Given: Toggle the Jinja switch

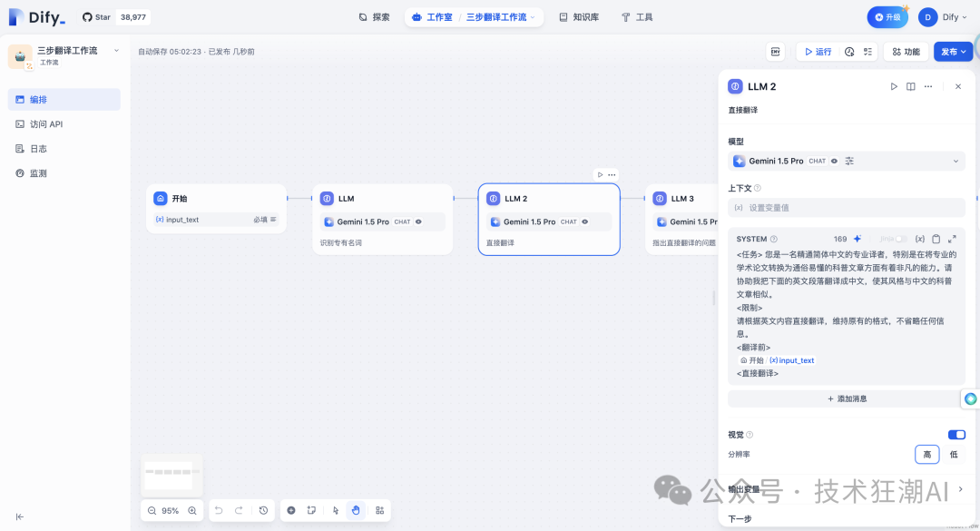Looking at the screenshot, I should point(901,239).
